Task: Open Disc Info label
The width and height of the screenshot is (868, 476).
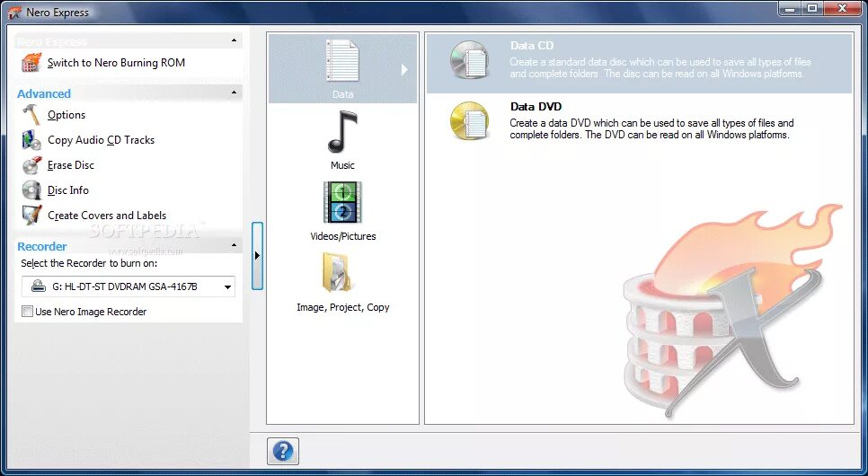Action: [x=68, y=190]
